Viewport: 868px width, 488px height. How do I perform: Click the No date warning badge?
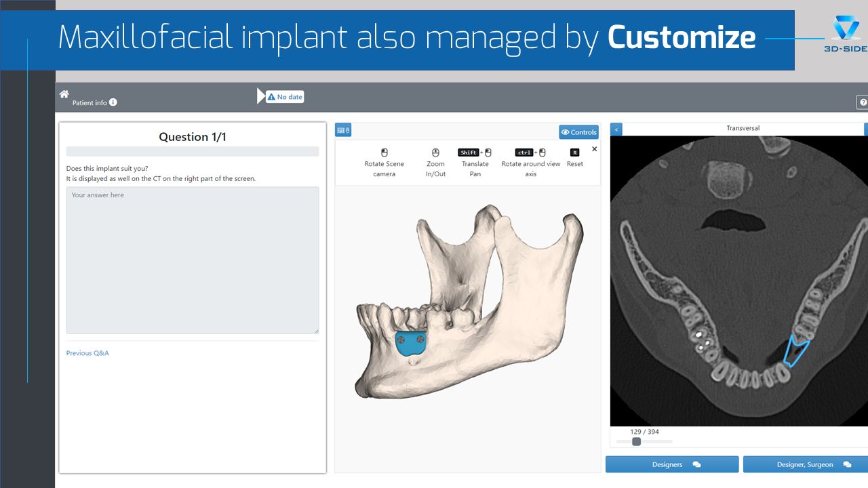click(285, 97)
